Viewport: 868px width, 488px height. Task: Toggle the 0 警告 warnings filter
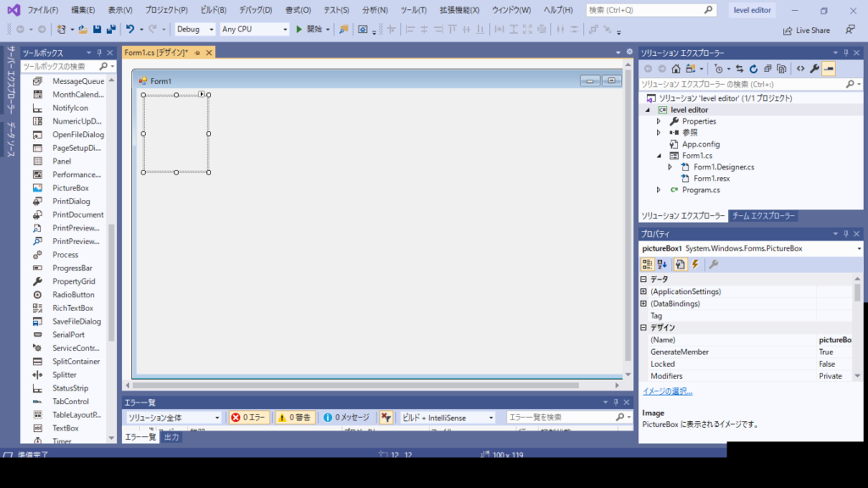coord(294,418)
